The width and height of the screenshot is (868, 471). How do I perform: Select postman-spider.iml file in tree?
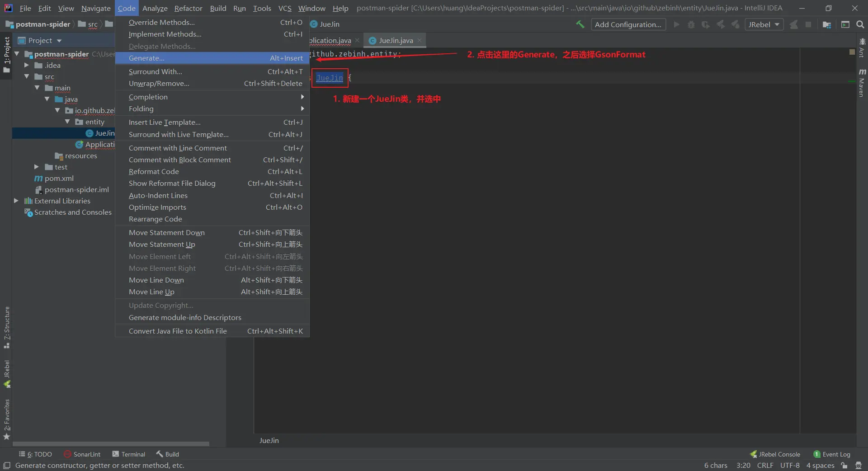(76, 189)
